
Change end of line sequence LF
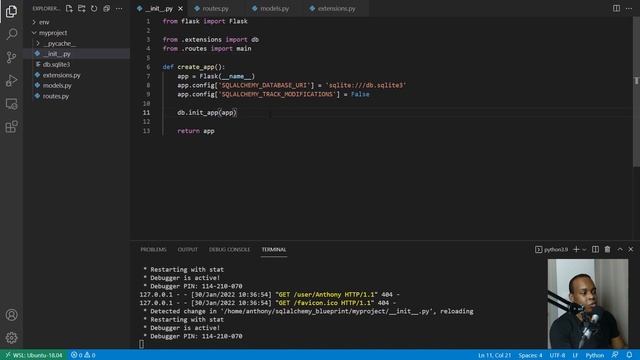click(575, 355)
